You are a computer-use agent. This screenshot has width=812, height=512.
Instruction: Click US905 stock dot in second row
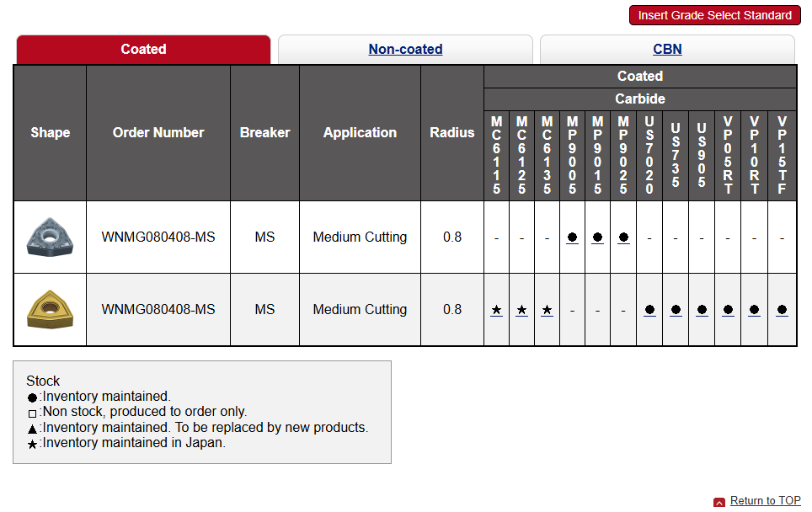coord(702,310)
